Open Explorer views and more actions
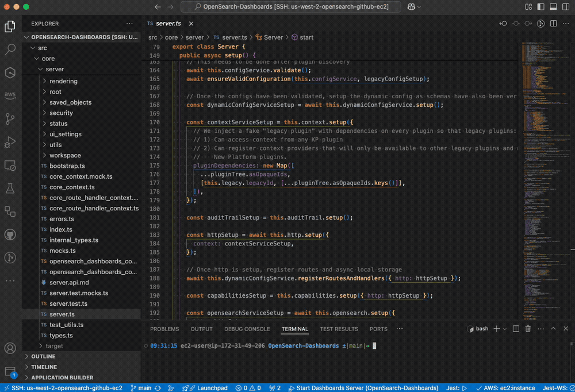575x392 pixels. point(129,24)
